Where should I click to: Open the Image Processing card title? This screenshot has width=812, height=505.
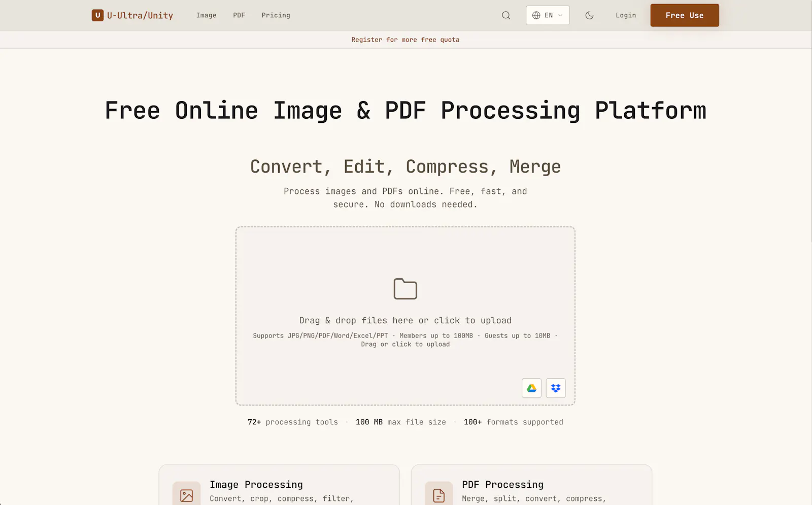pos(256,485)
